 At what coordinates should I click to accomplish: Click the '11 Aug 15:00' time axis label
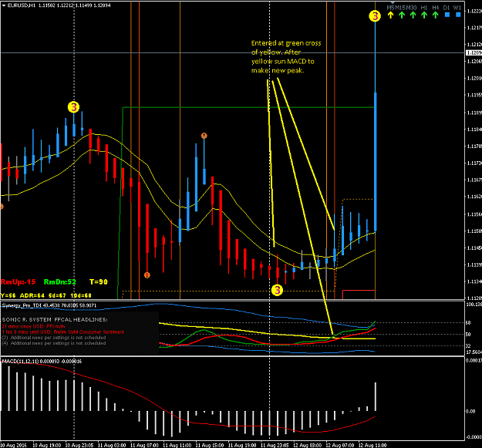[x=210, y=445]
